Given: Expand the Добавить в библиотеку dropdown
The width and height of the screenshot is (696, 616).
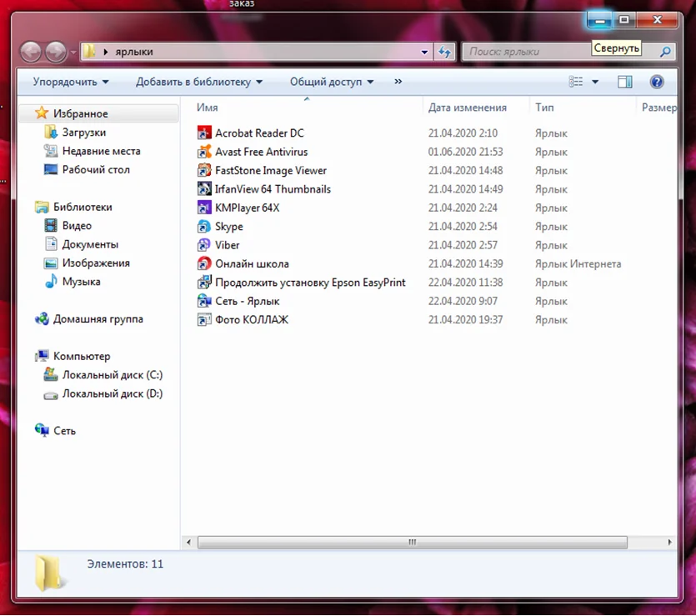Looking at the screenshot, I should tap(199, 82).
